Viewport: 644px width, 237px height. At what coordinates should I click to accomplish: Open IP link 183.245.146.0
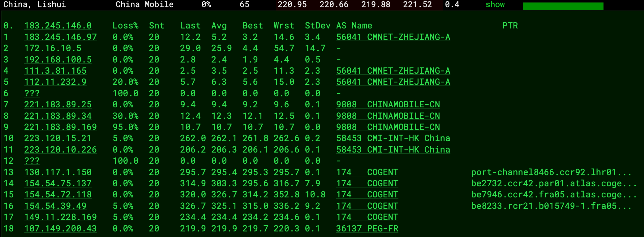[58, 26]
